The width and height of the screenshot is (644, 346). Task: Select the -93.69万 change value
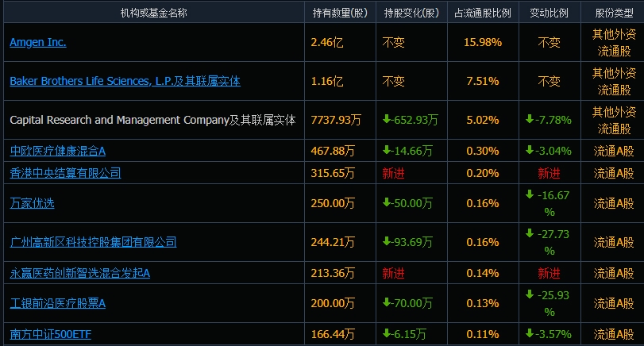click(x=407, y=242)
